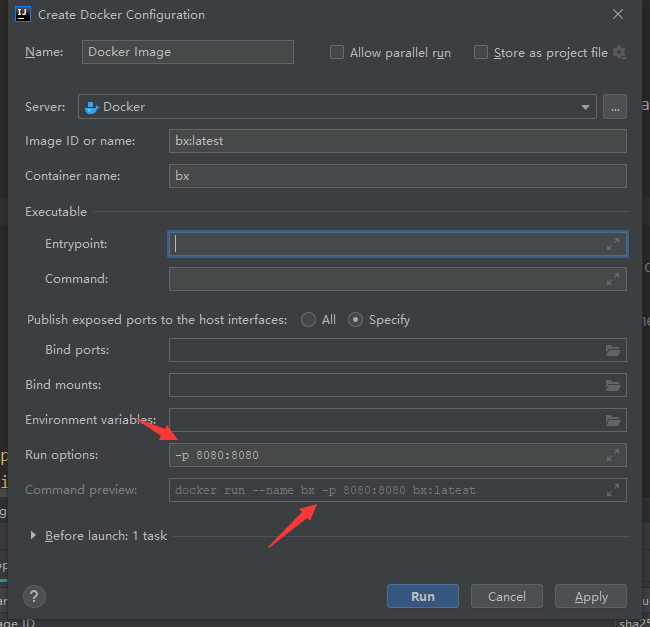650x627 pixels.
Task: Open Environment variables browse icon
Action: coord(613,420)
